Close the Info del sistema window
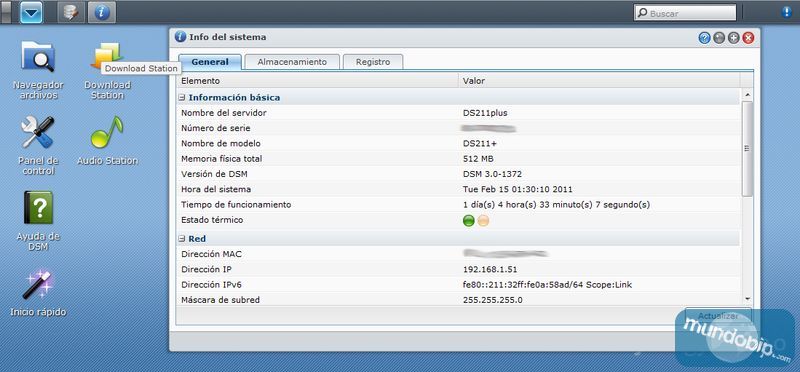 pos(748,38)
